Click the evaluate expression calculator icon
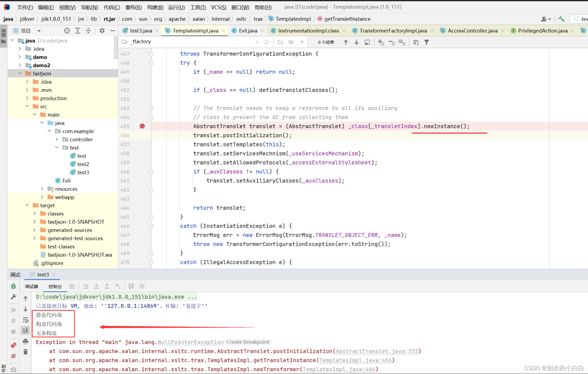 pos(131,286)
